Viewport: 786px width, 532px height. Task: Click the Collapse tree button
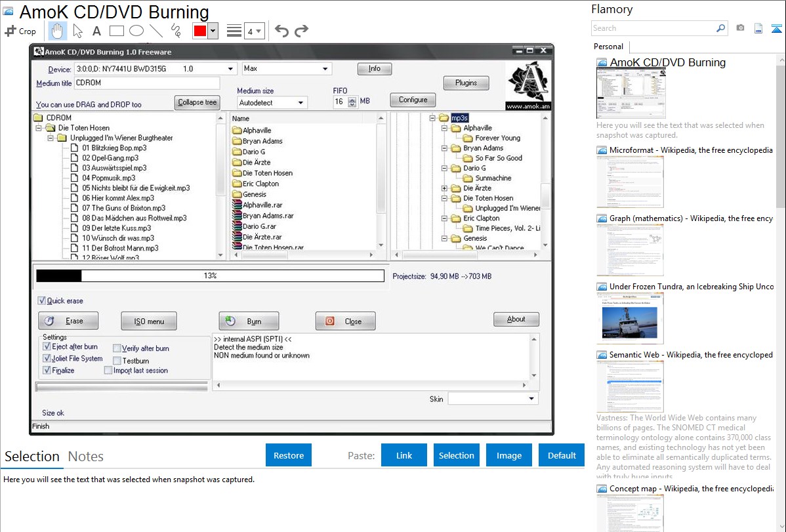[197, 102]
